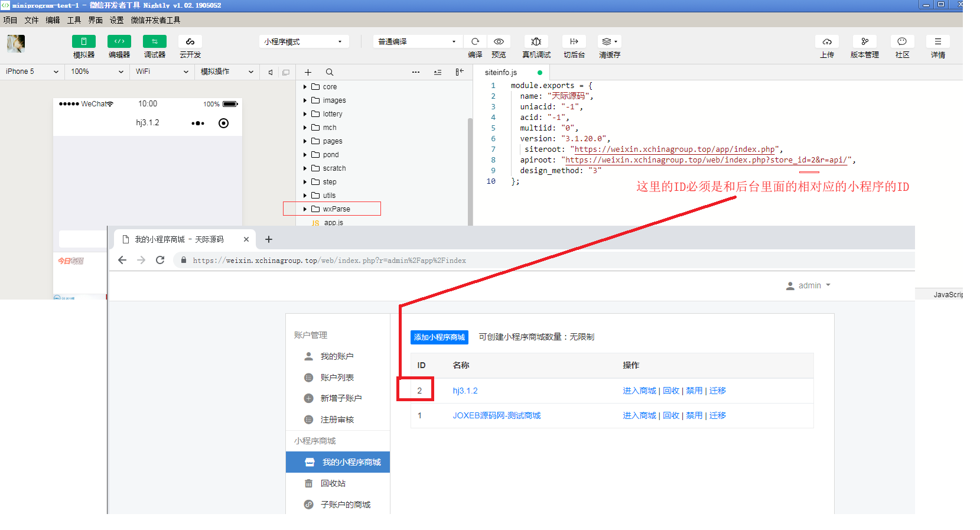Click 禁用 in the JOXEB源码网 row
Viewport: 980px width, 530px height.
(x=694, y=415)
